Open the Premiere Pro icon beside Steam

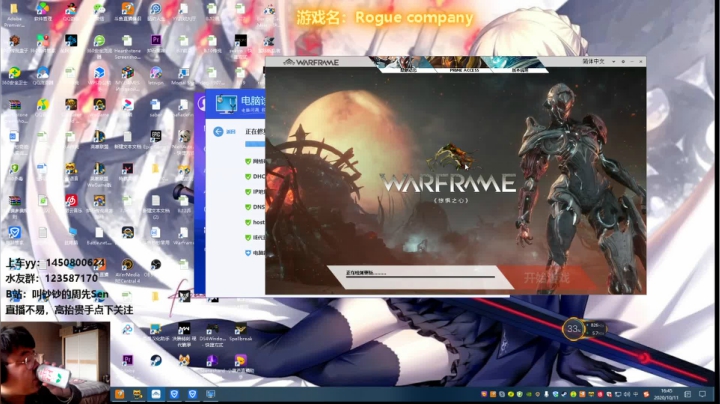128,362
